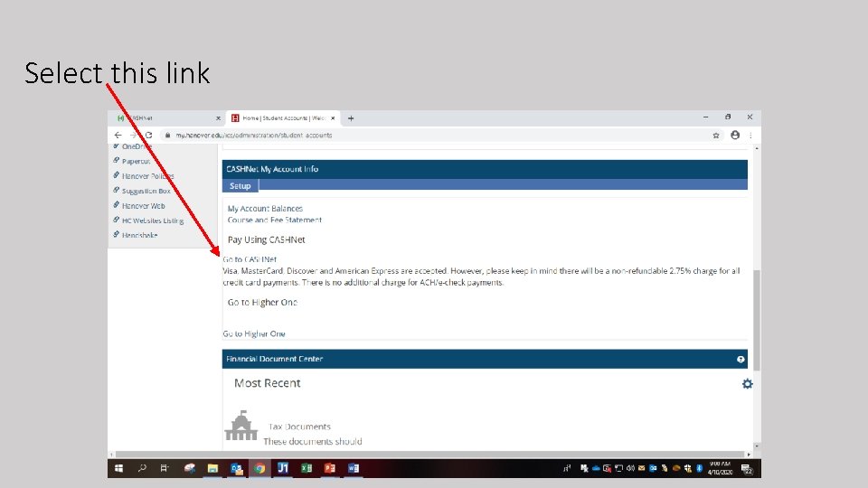Click the scrollbar up arrow
Viewport: 868px width, 488px height.
tap(757, 148)
